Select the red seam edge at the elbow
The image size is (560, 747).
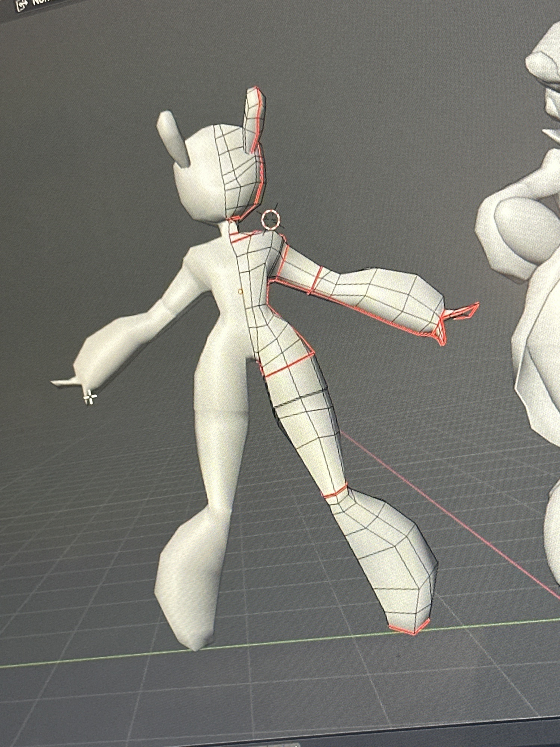coord(314,280)
